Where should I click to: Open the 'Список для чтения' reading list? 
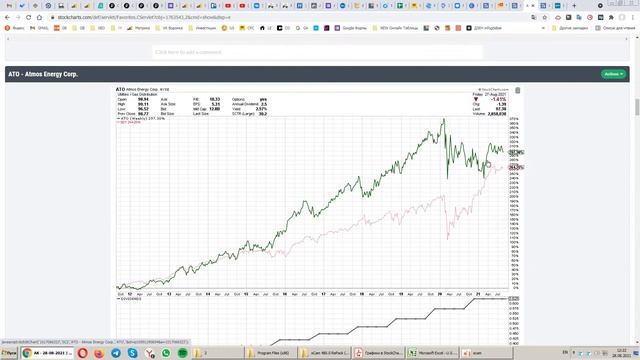[615, 28]
